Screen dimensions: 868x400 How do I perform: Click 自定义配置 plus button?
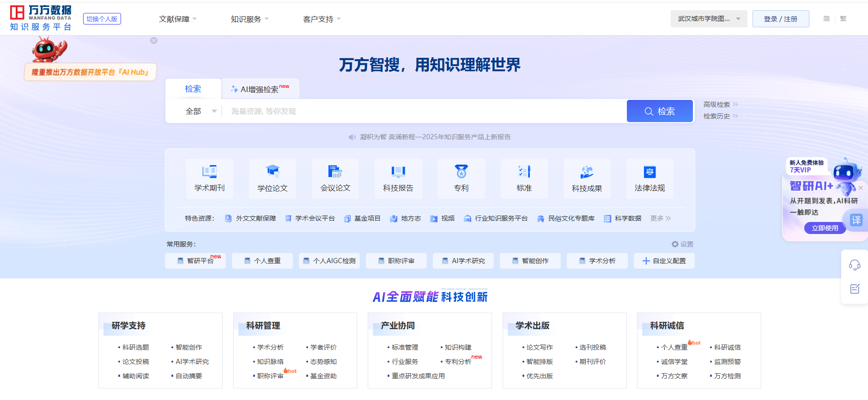[664, 261]
